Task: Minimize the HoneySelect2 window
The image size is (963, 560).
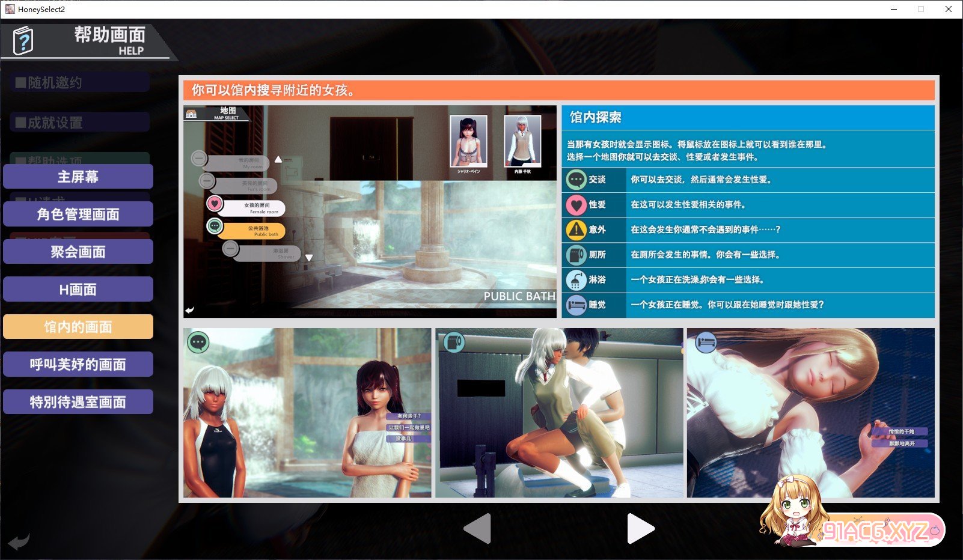Action: (x=894, y=9)
